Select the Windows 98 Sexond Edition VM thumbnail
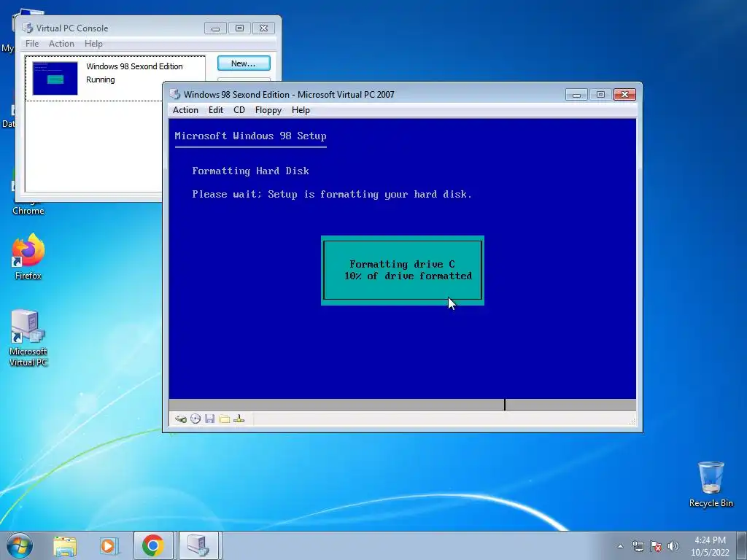747x560 pixels. click(55, 78)
